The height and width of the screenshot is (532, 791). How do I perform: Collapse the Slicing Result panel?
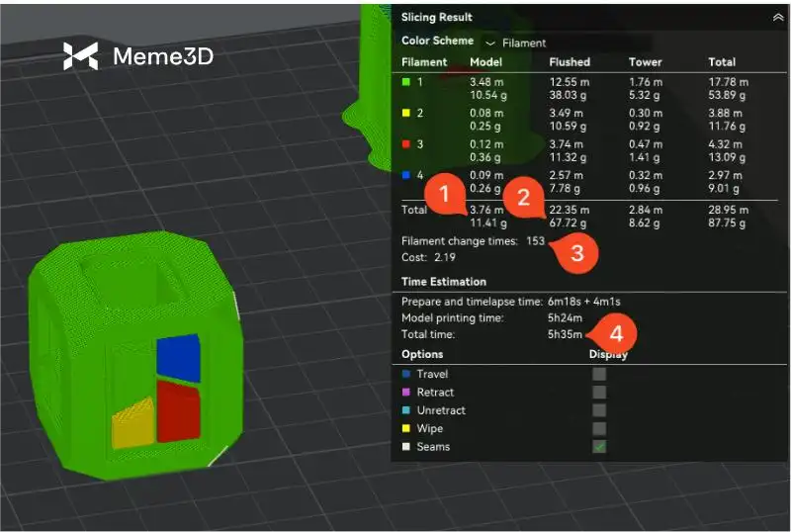(x=777, y=17)
